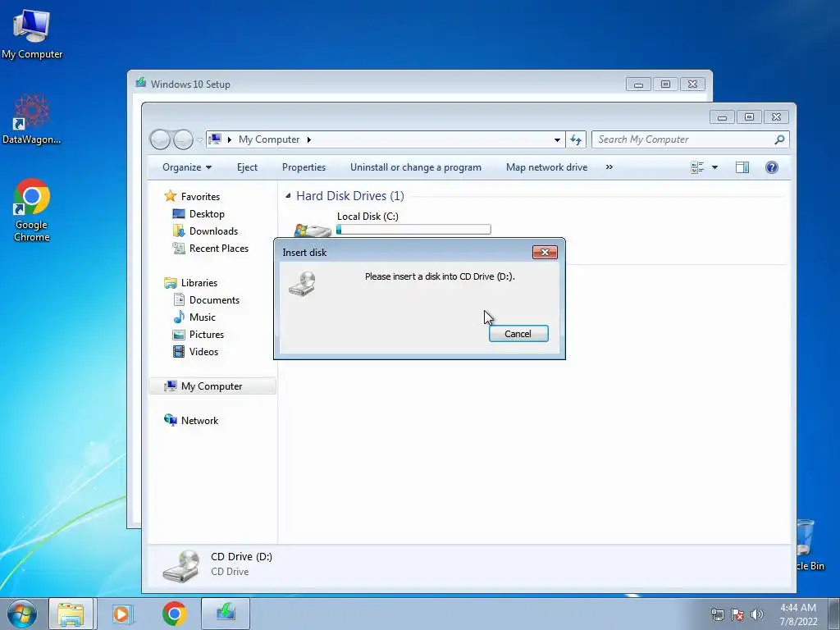
Task: Select My Computer in the navigation pane
Action: coord(212,386)
